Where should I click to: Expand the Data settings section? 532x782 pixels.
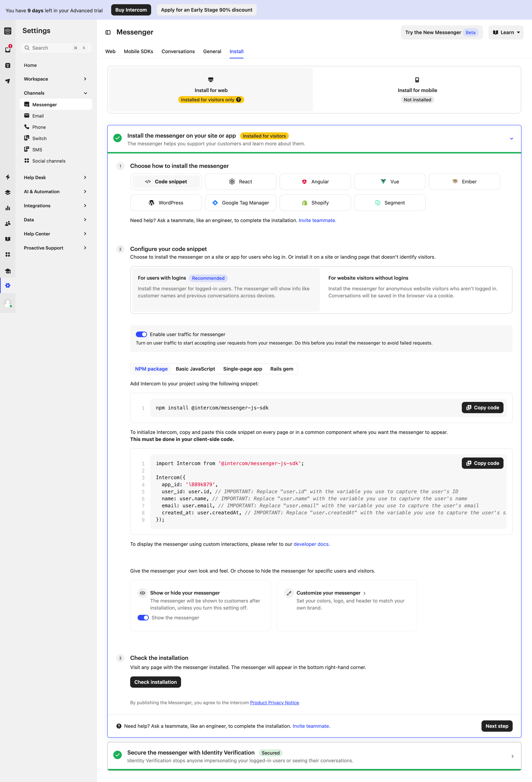pos(56,220)
